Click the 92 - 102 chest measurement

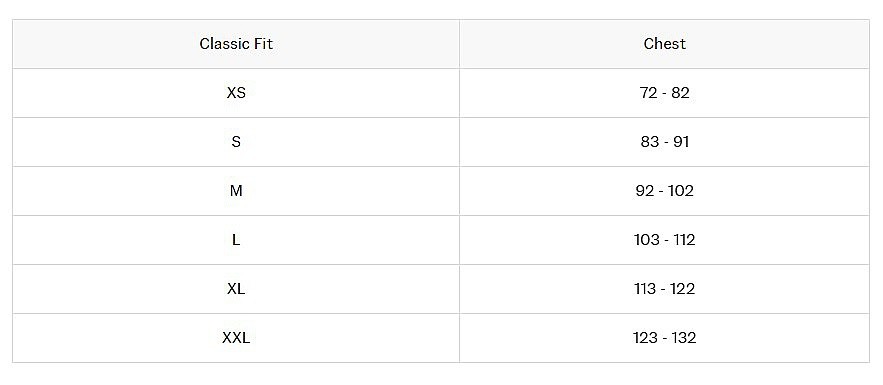point(665,191)
